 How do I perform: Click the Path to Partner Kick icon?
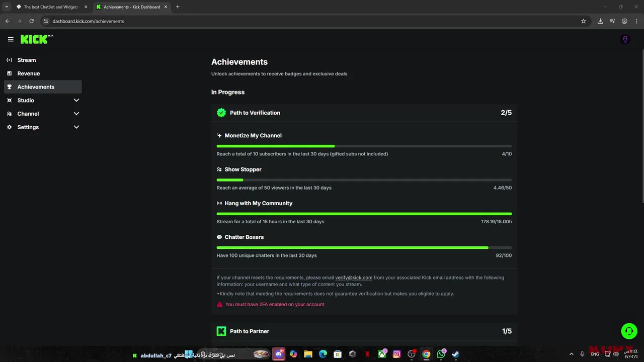click(x=221, y=331)
